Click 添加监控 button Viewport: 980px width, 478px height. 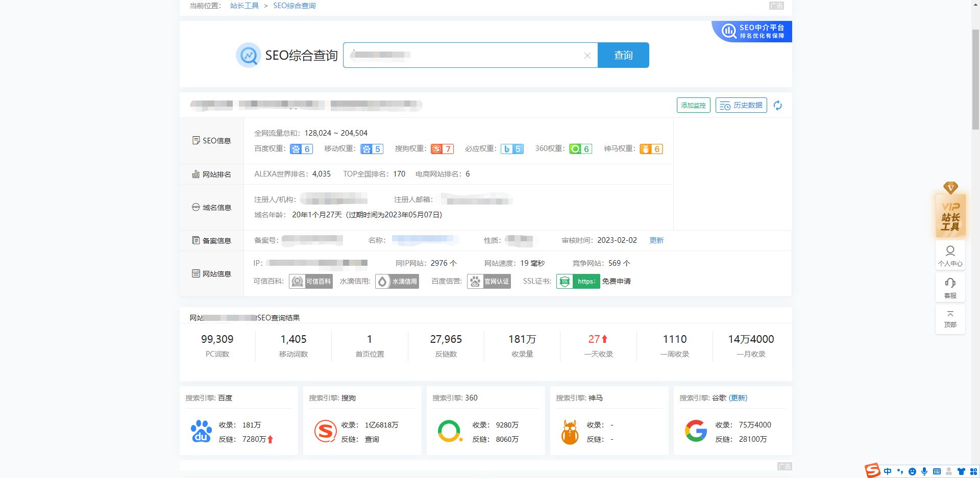pyautogui.click(x=693, y=105)
